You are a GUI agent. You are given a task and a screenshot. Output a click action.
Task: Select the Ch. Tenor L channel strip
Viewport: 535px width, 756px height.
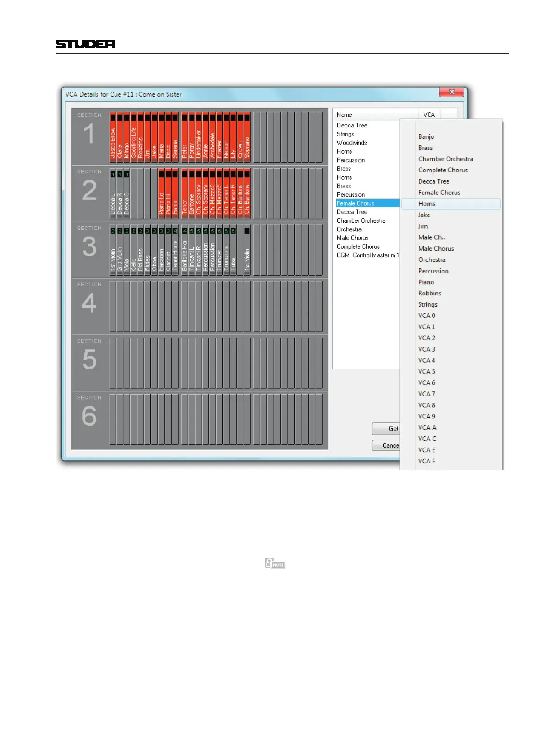click(226, 193)
